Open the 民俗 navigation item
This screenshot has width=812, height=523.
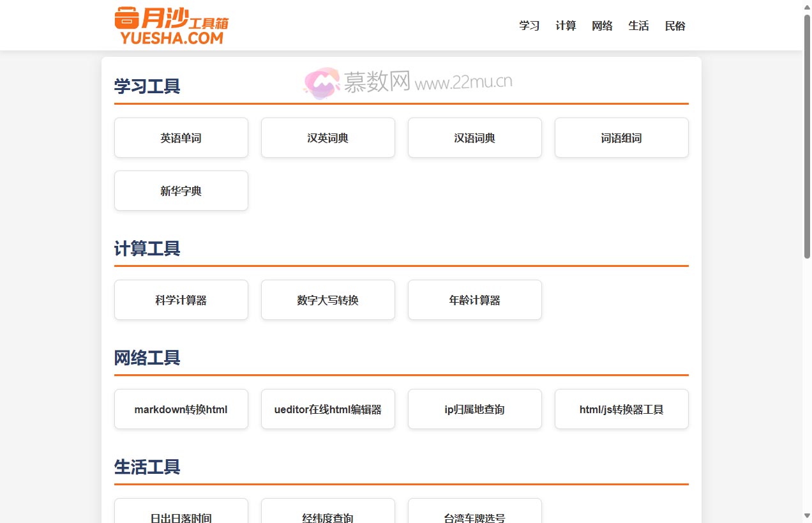pyautogui.click(x=675, y=26)
